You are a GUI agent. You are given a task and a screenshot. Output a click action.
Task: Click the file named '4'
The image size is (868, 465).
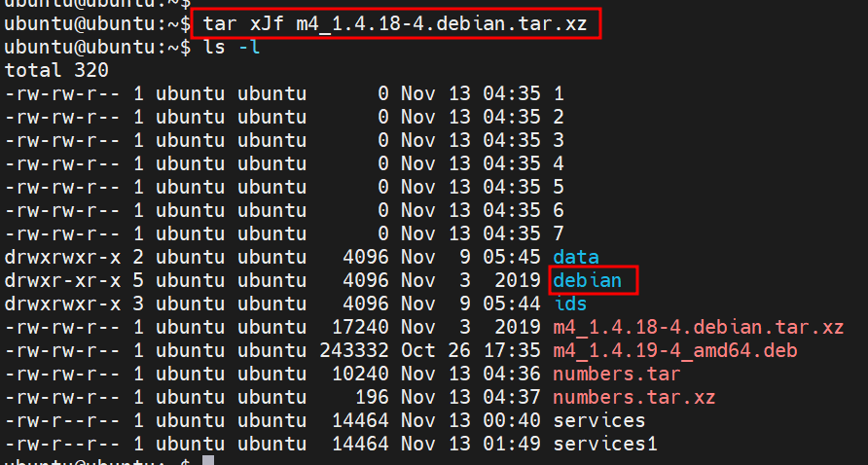pos(559,163)
